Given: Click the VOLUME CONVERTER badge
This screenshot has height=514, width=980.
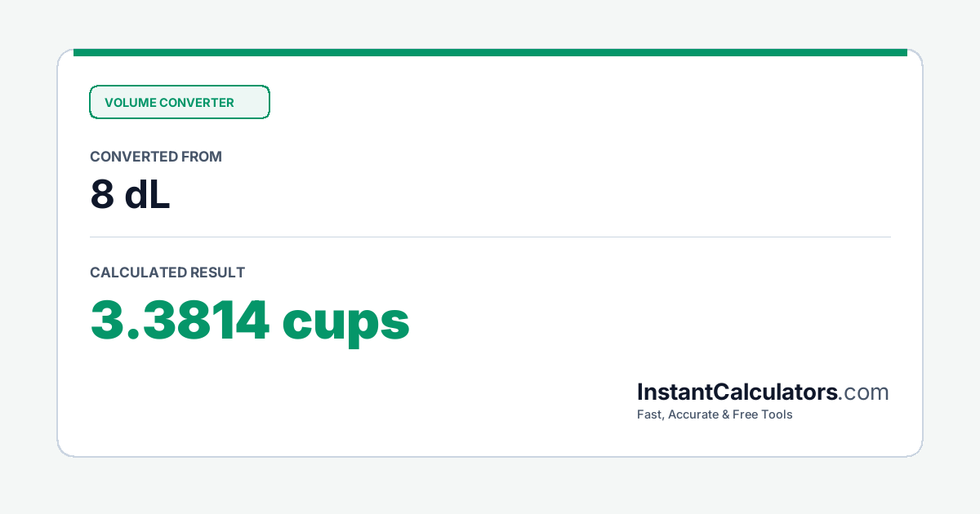Looking at the screenshot, I should [x=179, y=102].
